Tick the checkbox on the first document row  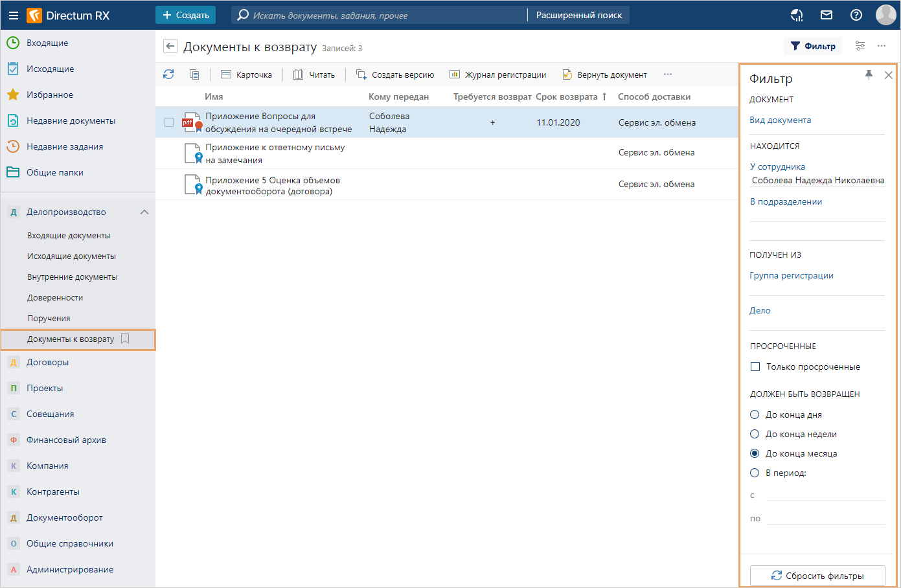tap(169, 122)
